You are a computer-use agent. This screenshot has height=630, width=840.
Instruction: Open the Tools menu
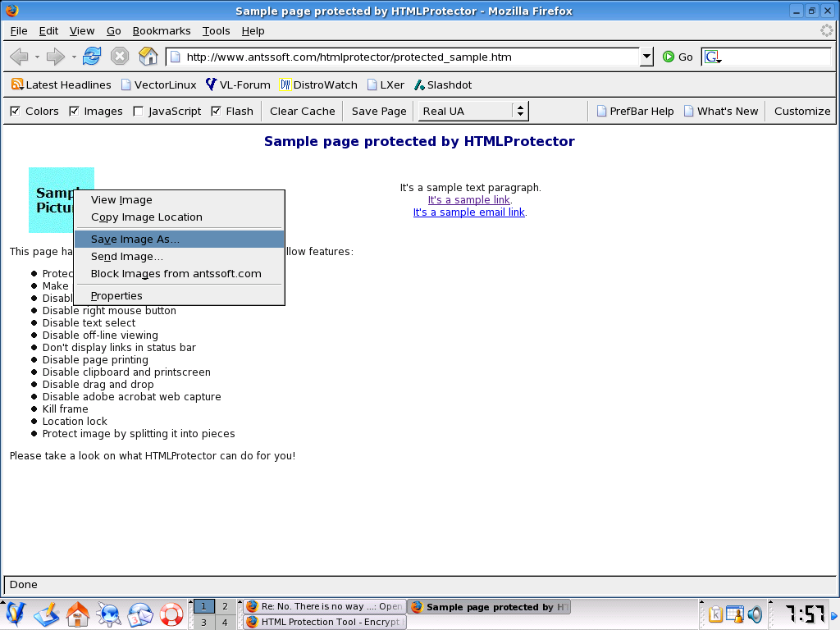coord(216,30)
